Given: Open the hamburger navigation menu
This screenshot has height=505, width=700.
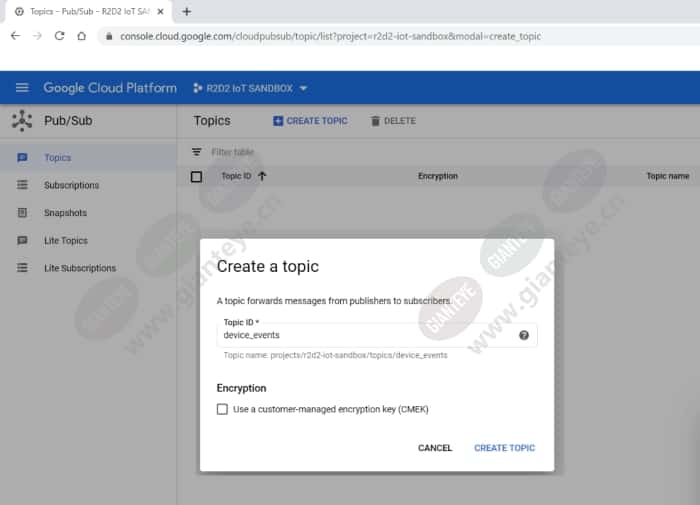Looking at the screenshot, I should (x=22, y=88).
